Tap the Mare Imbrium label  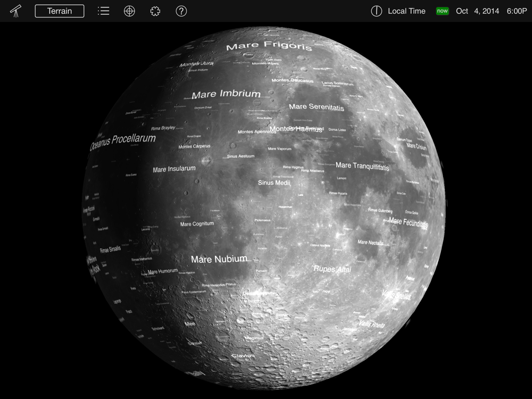(x=226, y=94)
